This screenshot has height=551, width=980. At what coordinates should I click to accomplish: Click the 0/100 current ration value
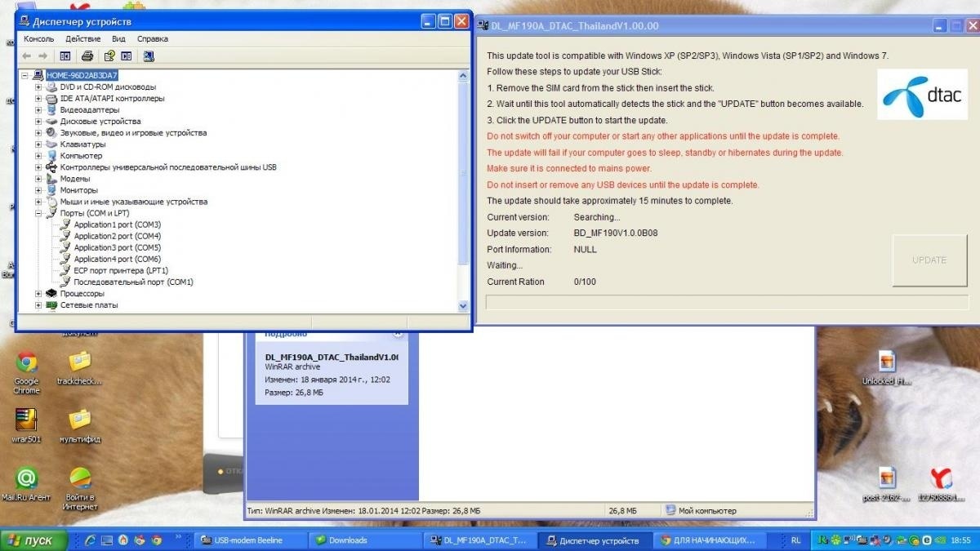pos(585,282)
